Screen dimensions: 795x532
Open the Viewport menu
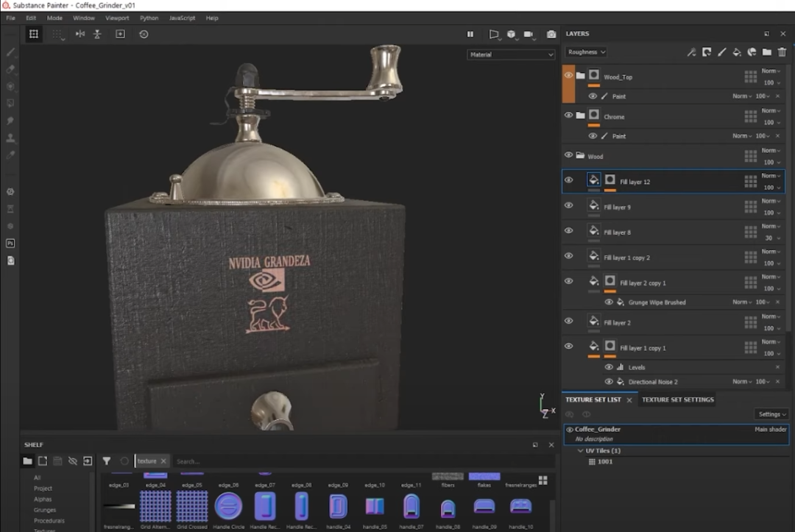click(x=116, y=18)
